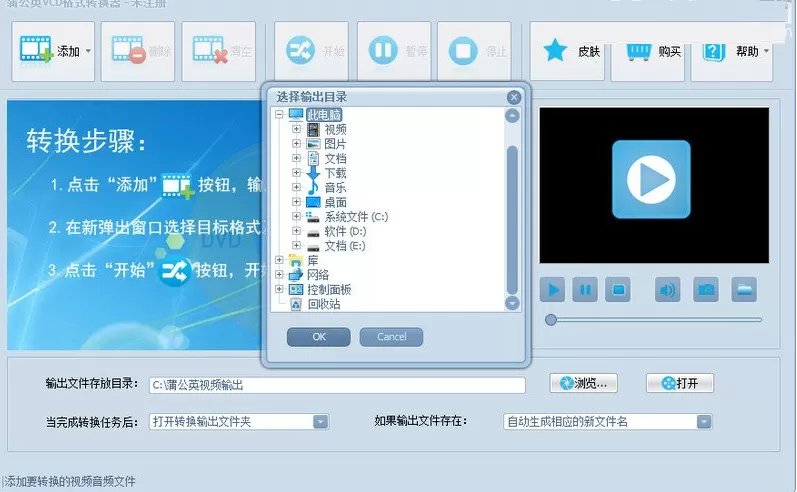Collapse the 此电脑 tree node

[279, 114]
